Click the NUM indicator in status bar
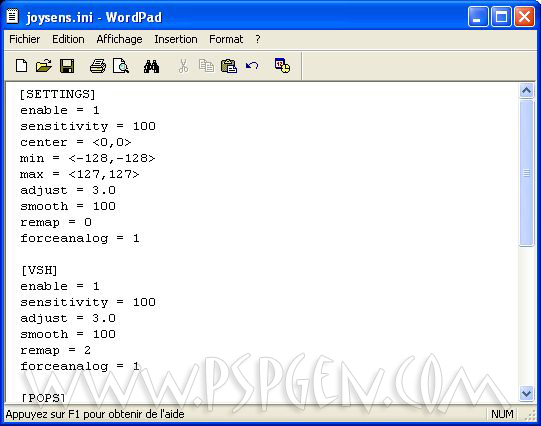Screen dimensions: 541x426 tap(502, 414)
